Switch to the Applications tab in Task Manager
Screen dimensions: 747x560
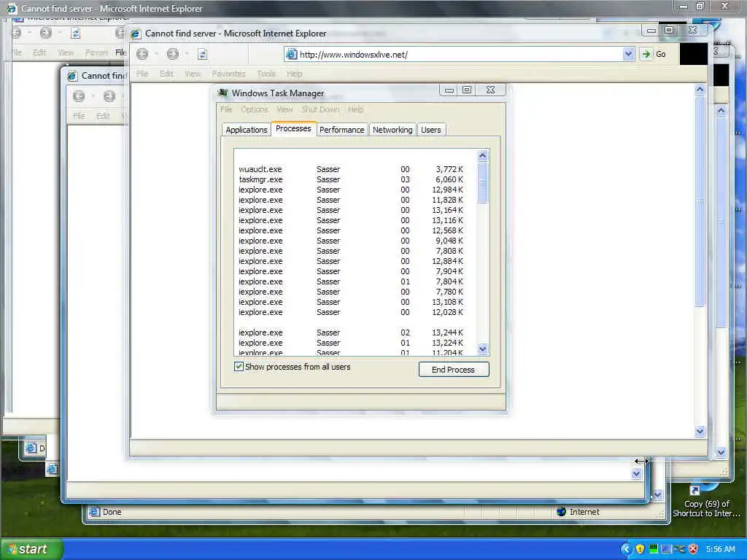(247, 130)
